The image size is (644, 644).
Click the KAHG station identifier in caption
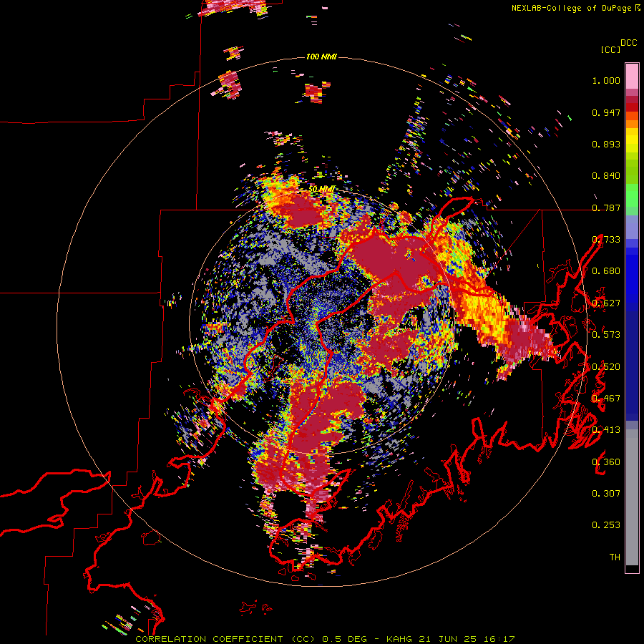coord(399,639)
